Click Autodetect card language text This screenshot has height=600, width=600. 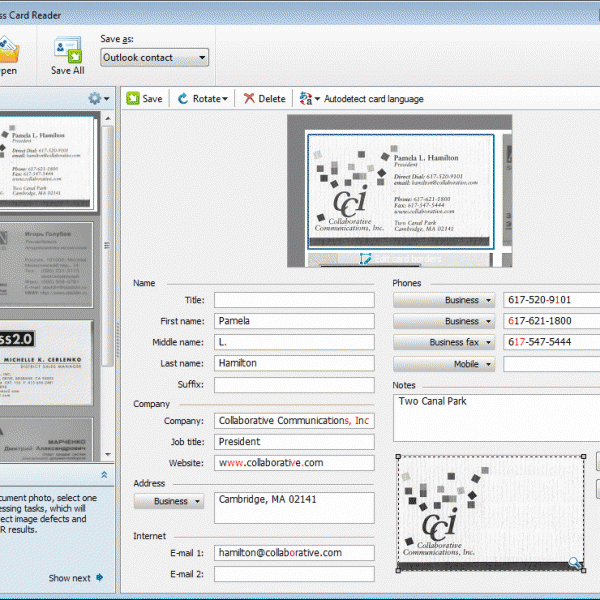[x=373, y=99]
